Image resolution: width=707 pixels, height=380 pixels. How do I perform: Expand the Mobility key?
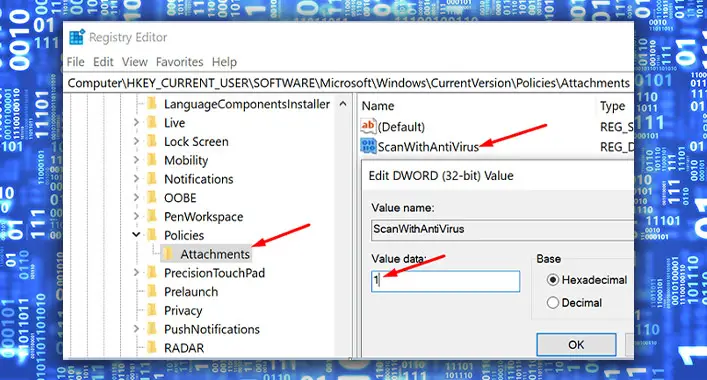(x=136, y=160)
